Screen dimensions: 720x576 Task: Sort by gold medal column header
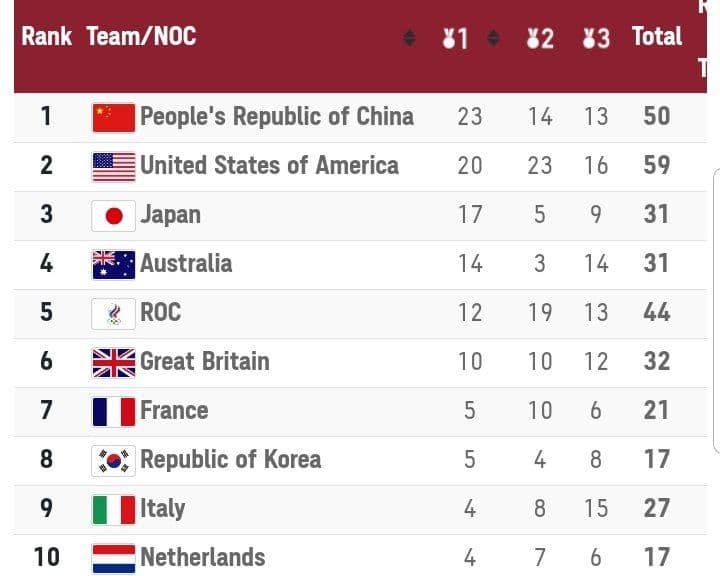[x=455, y=38]
